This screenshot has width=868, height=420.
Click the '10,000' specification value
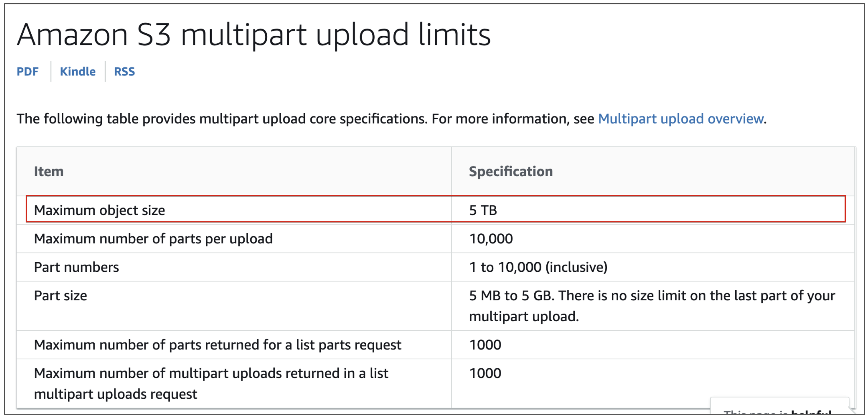click(491, 239)
